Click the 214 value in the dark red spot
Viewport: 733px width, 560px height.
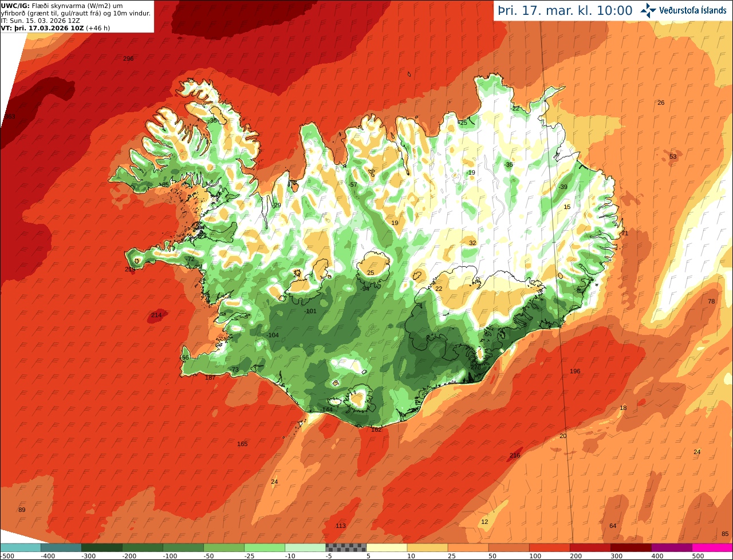coord(156,315)
